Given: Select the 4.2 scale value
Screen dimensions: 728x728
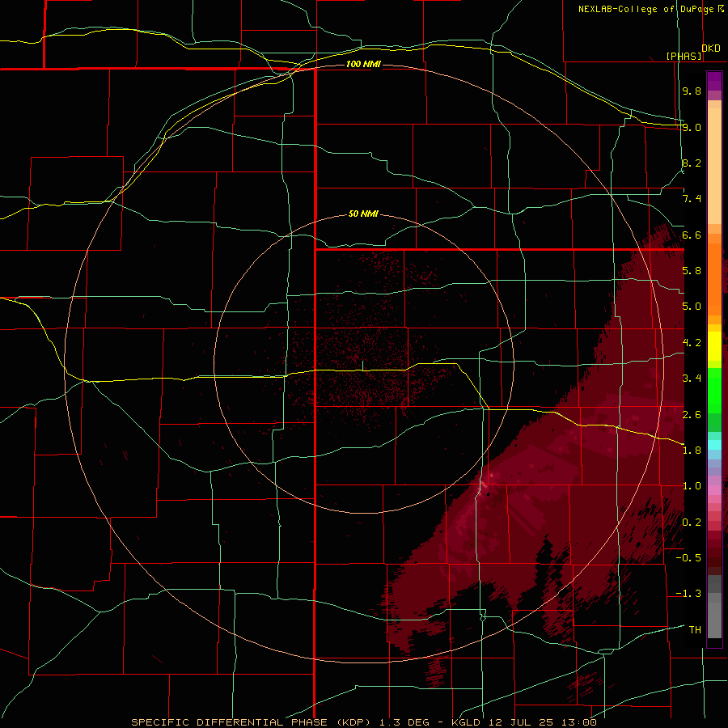Looking at the screenshot, I should [692, 343].
